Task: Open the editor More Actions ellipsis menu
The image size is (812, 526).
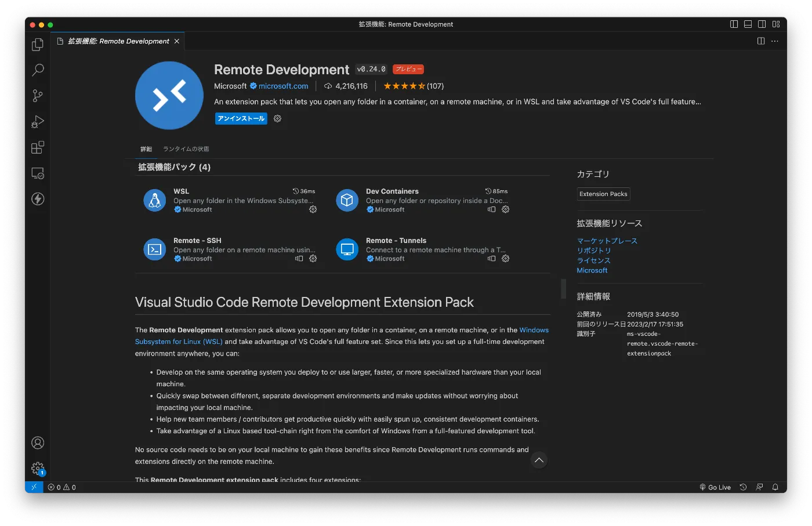Action: (775, 41)
